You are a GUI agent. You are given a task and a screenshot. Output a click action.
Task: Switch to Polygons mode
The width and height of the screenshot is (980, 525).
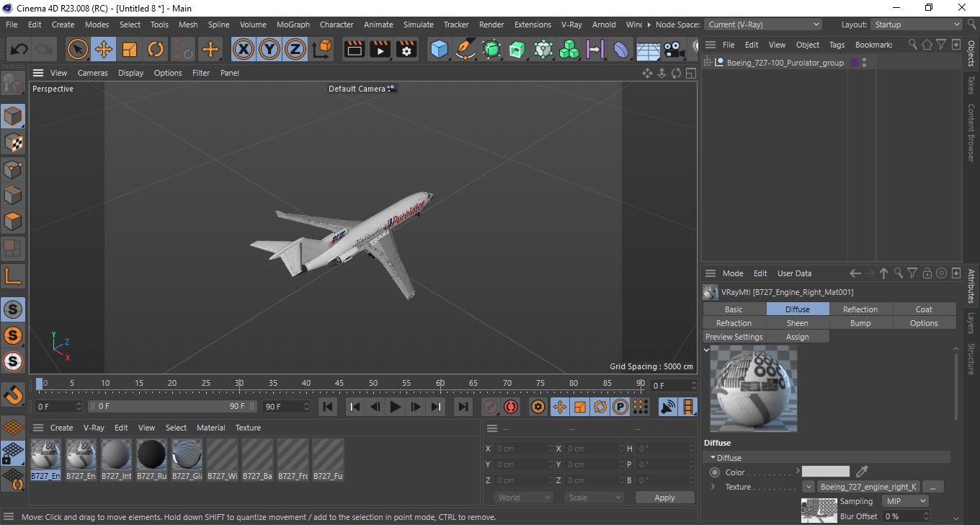click(x=13, y=221)
